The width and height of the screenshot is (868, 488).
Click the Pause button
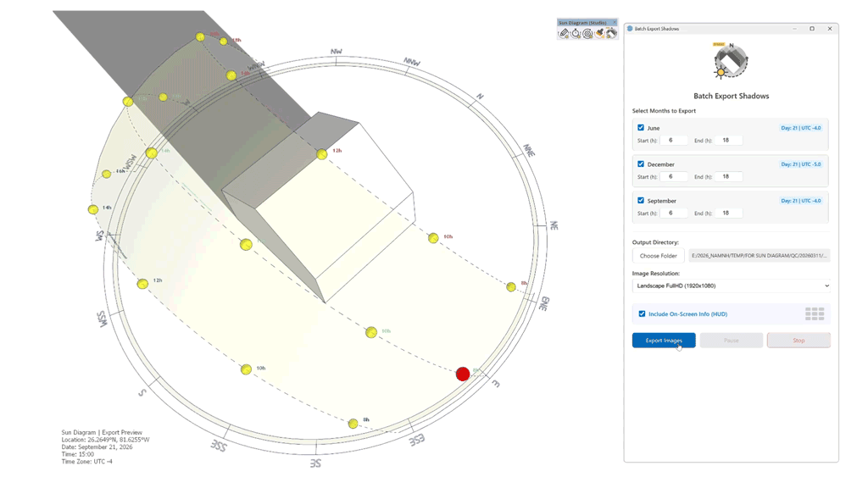click(732, 341)
